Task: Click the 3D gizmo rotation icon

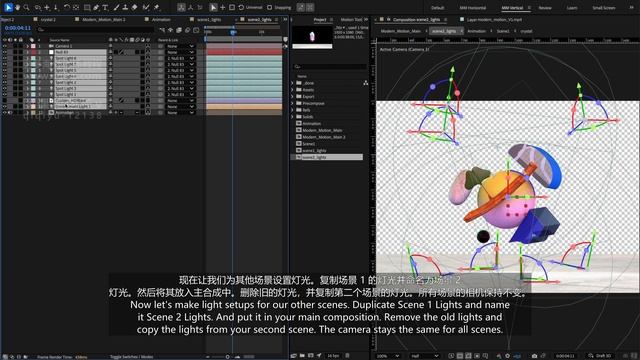Action: coord(241,7)
